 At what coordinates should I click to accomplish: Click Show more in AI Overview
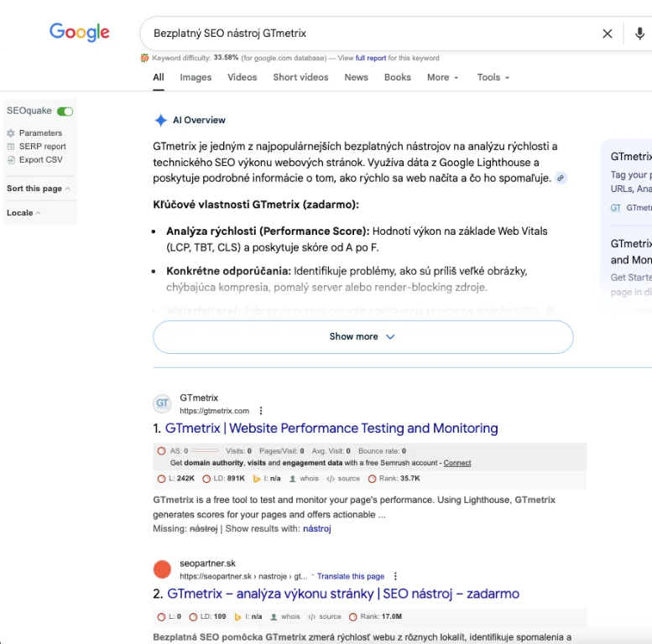pos(363,336)
